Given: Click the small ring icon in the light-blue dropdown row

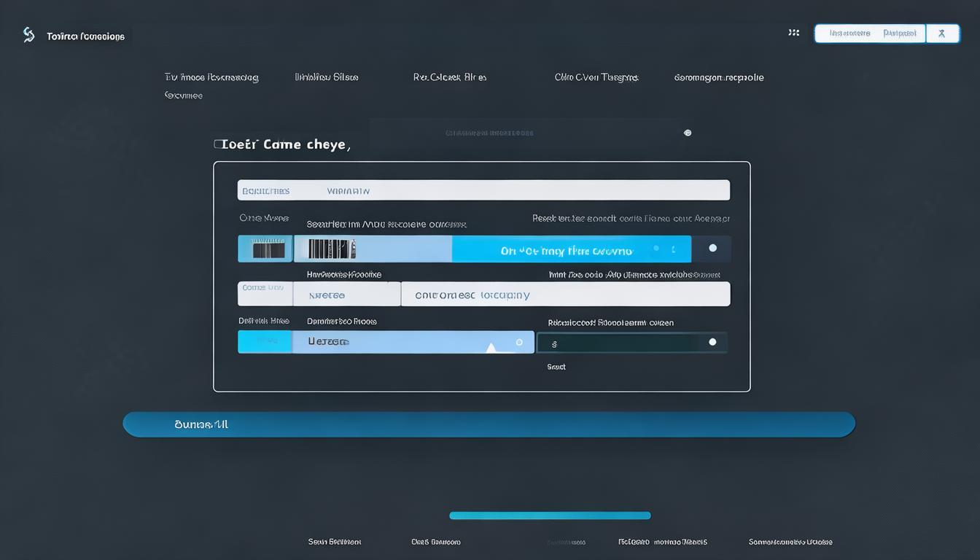Looking at the screenshot, I should 519,342.
